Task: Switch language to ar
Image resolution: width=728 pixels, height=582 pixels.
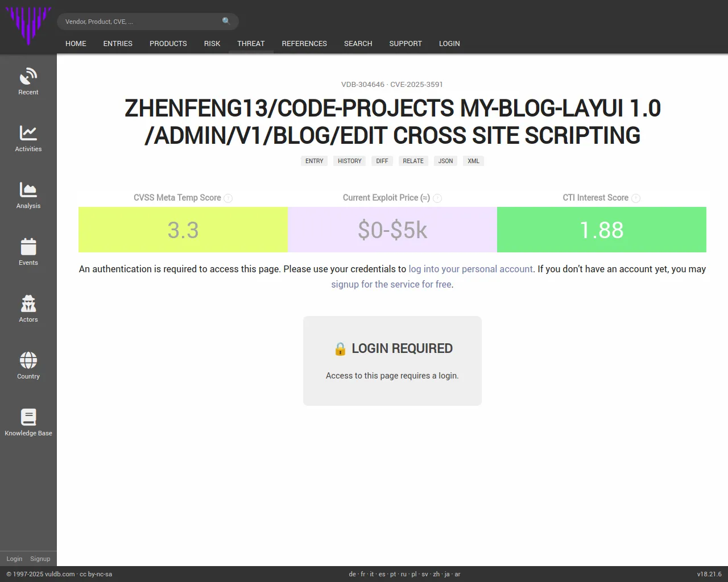Action: (x=457, y=574)
